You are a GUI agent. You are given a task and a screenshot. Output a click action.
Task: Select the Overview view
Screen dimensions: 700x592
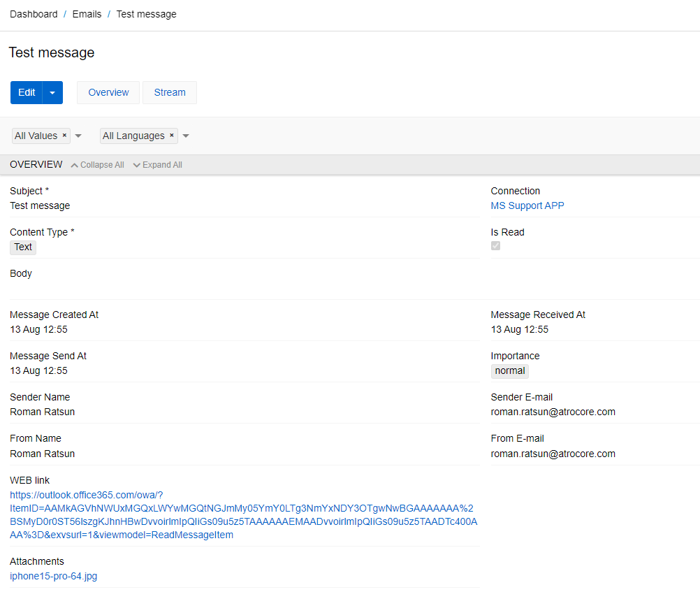108,92
